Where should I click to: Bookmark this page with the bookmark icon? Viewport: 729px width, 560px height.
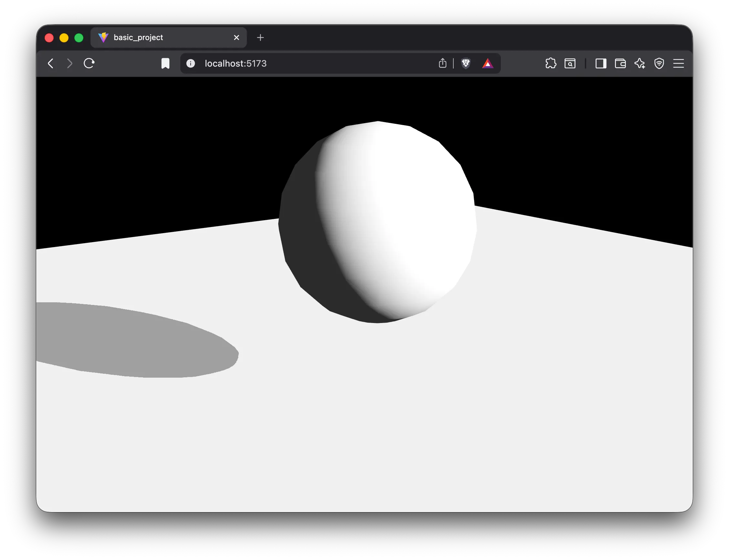tap(165, 63)
